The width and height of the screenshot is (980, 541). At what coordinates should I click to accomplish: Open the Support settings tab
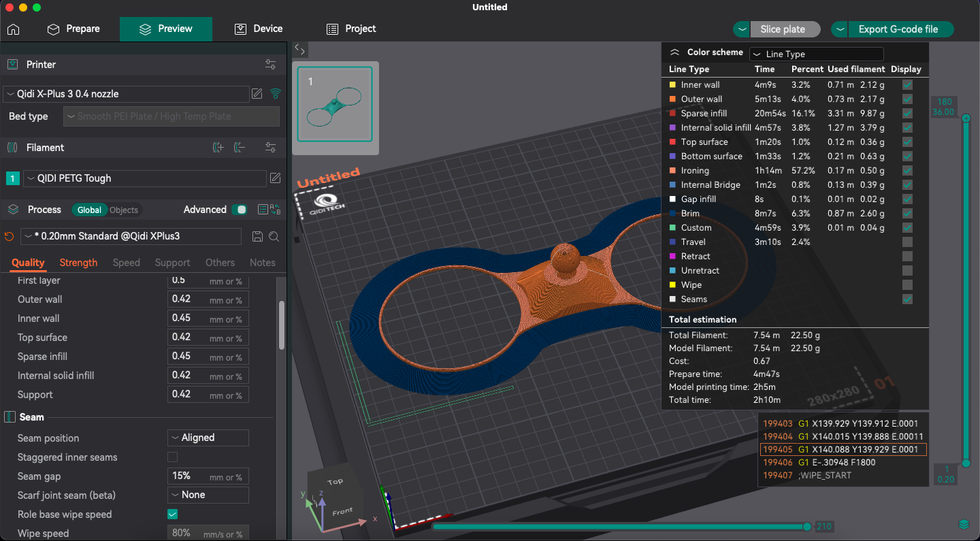pyautogui.click(x=172, y=263)
